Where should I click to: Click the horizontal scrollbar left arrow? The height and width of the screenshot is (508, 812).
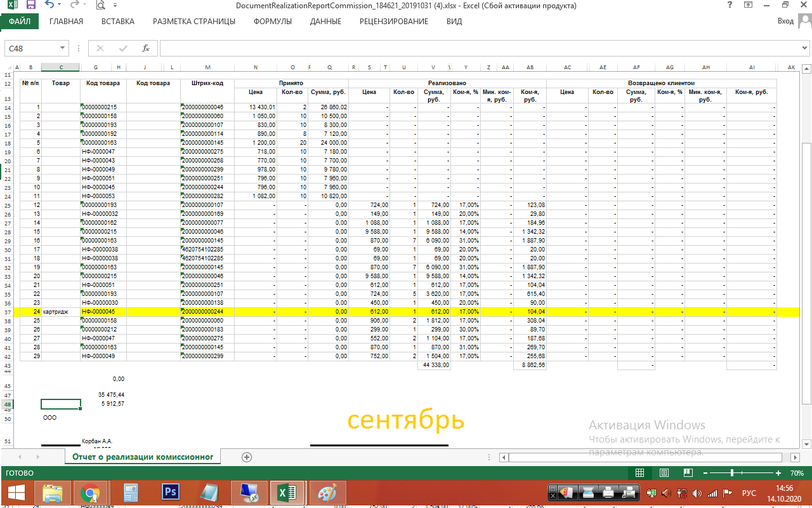(x=504, y=457)
